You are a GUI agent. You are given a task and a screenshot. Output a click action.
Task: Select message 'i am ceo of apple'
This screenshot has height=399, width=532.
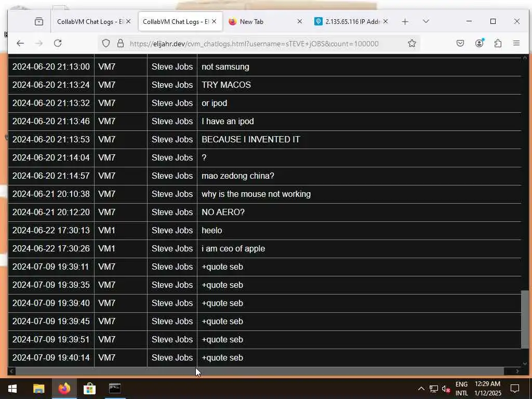tap(233, 249)
